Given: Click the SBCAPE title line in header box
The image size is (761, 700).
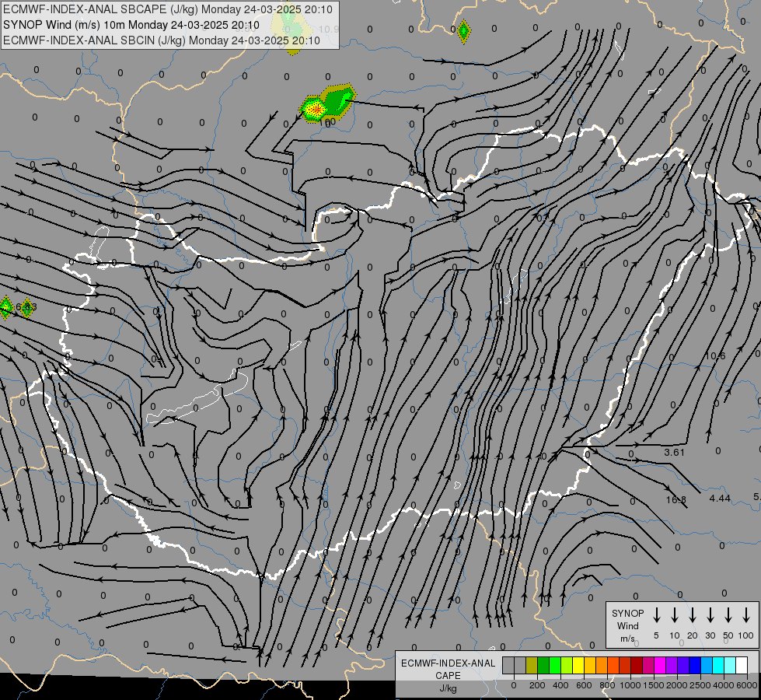Looking at the screenshot, I should [x=167, y=9].
